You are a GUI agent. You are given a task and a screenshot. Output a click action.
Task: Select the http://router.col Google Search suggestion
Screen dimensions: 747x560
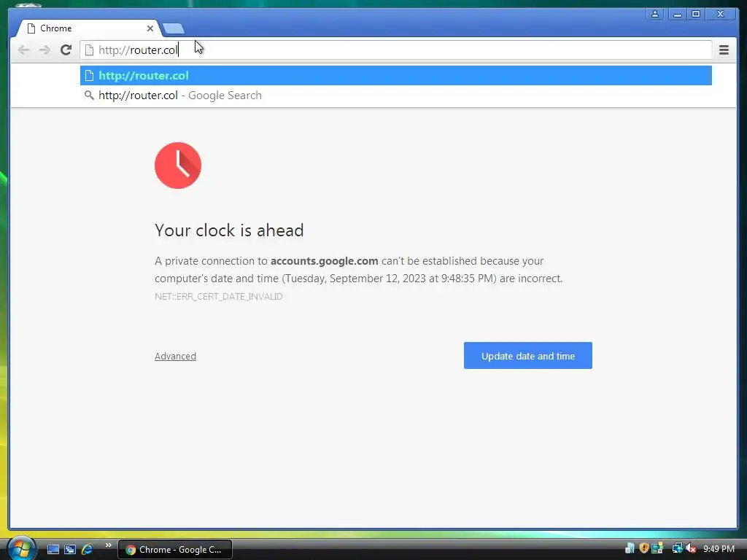(x=396, y=96)
